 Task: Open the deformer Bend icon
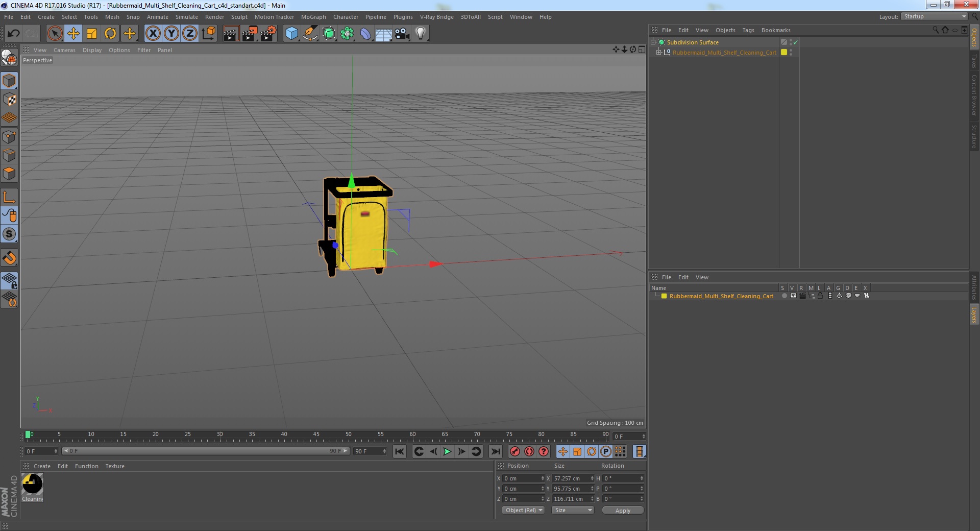pyautogui.click(x=365, y=34)
